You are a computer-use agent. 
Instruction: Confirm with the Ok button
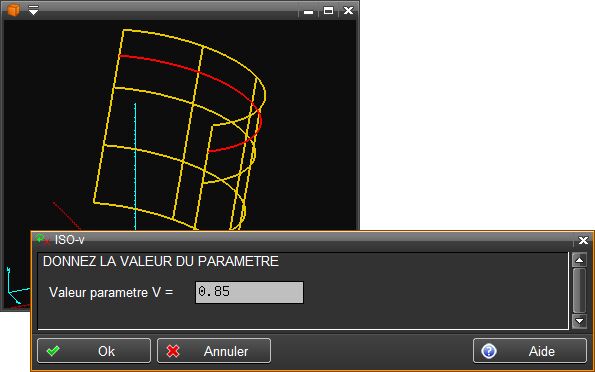tap(94, 351)
